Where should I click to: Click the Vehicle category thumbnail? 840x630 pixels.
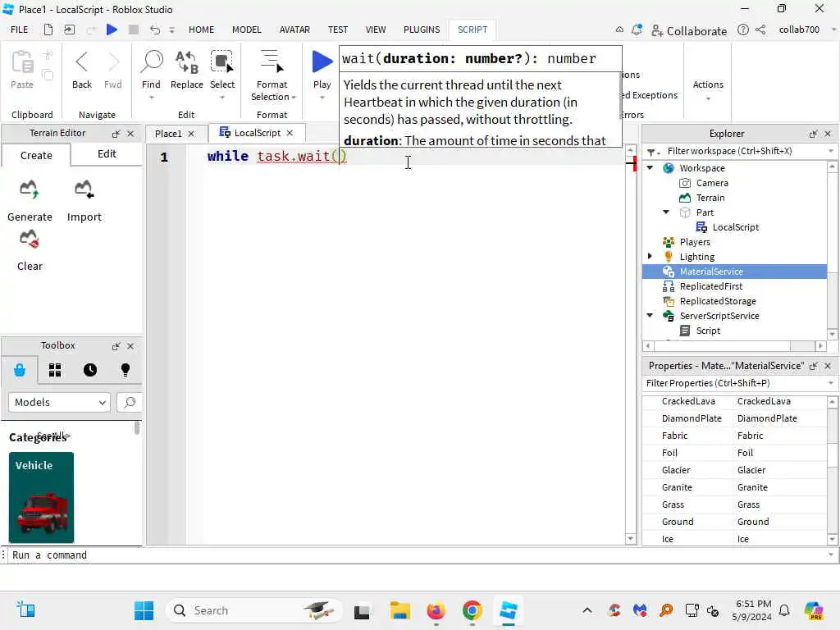click(41, 497)
